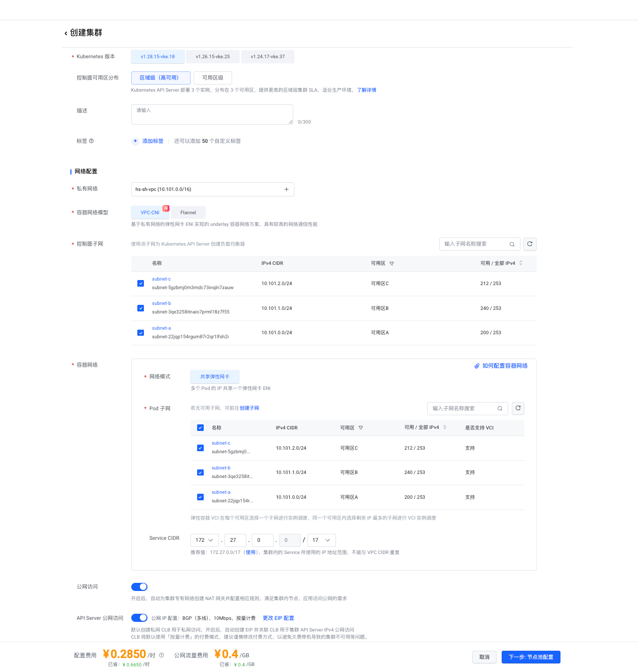Screen dimensions: 638x672
Task: Disable the API Server 公网访问 toggle
Action: [139, 618]
